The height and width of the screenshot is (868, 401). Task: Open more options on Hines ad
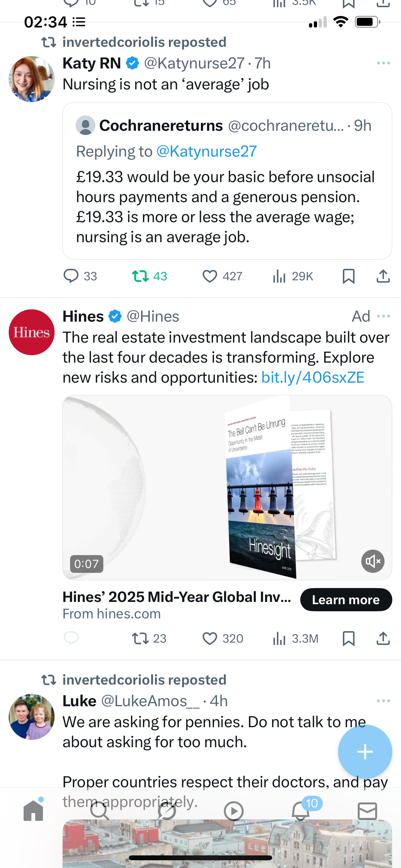tap(384, 316)
